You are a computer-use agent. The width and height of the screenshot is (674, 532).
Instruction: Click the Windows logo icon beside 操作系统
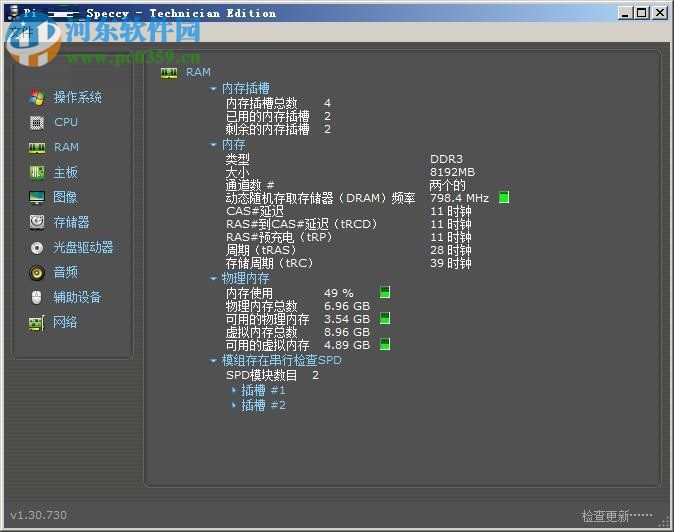tap(37, 98)
